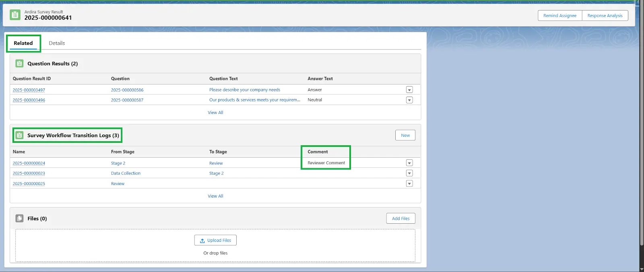The height and width of the screenshot is (272, 644).
Task: View All question results
Action: tap(215, 113)
